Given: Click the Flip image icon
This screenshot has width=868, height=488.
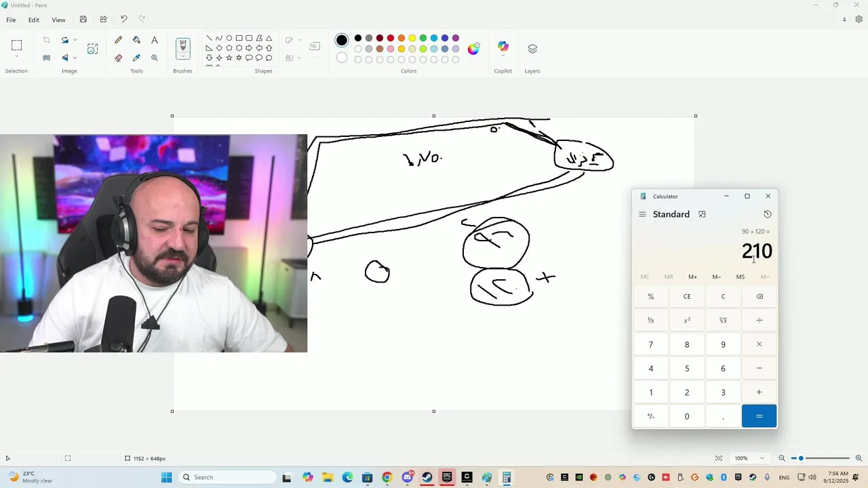Looking at the screenshot, I should coord(65,58).
